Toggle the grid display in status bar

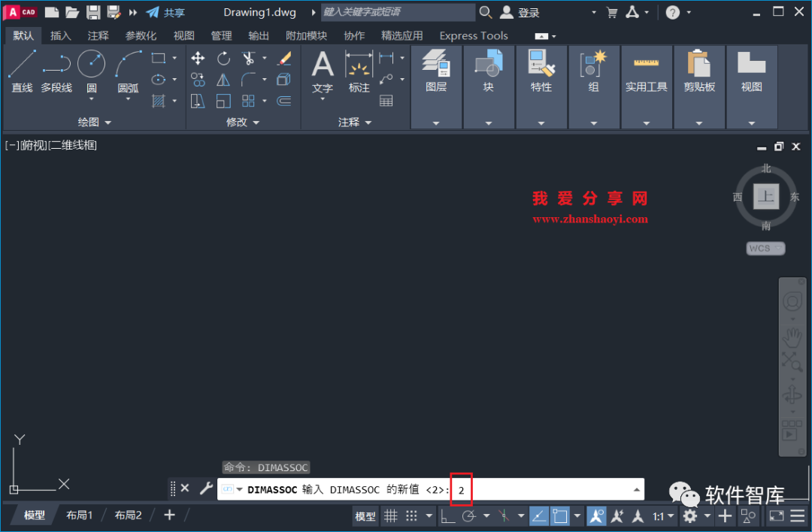point(391,515)
